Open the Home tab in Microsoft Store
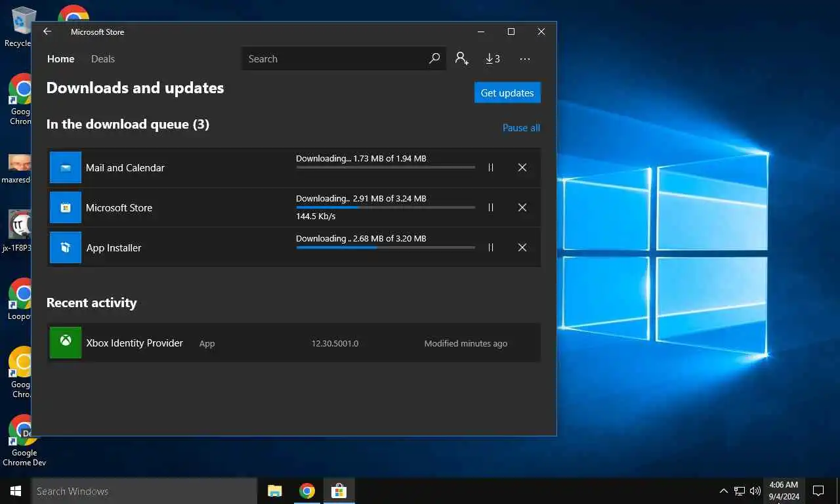 click(x=60, y=59)
